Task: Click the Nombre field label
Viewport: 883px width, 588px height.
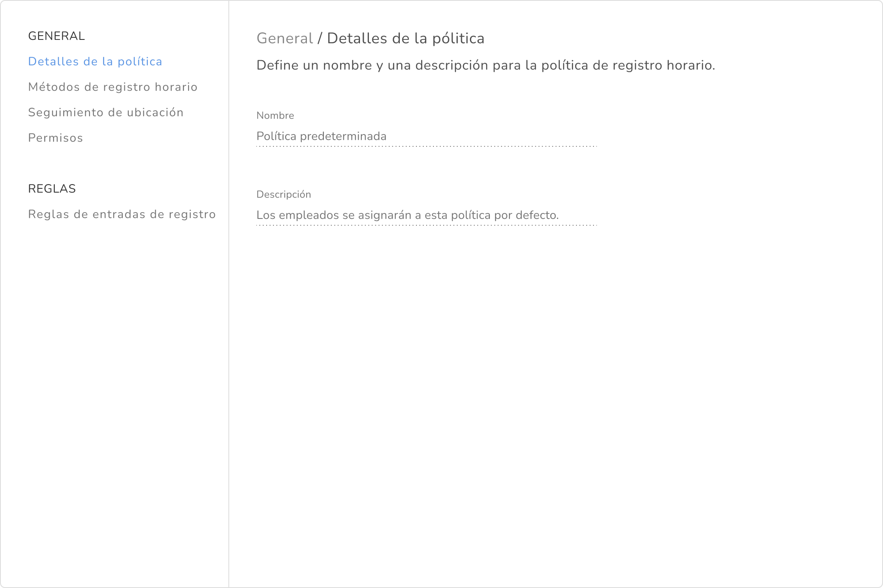Action: point(275,115)
